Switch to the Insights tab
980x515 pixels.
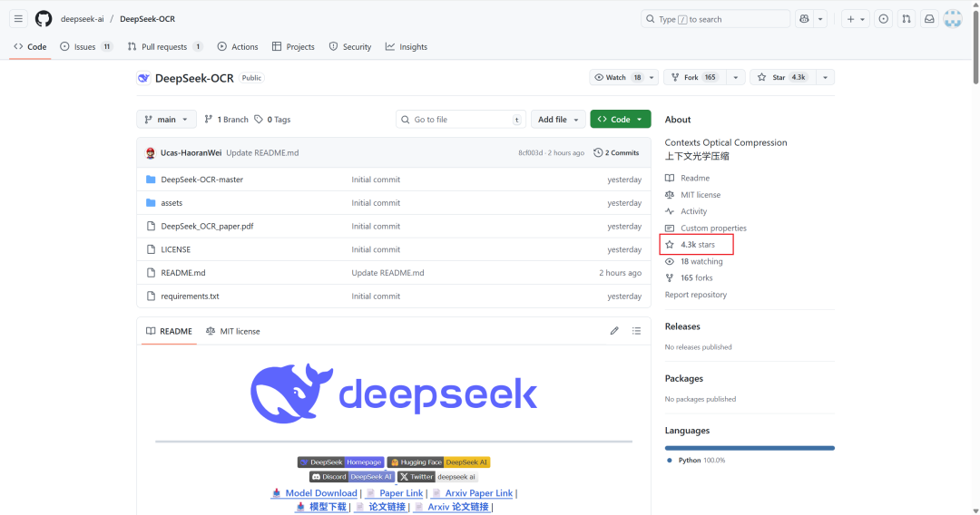point(407,47)
